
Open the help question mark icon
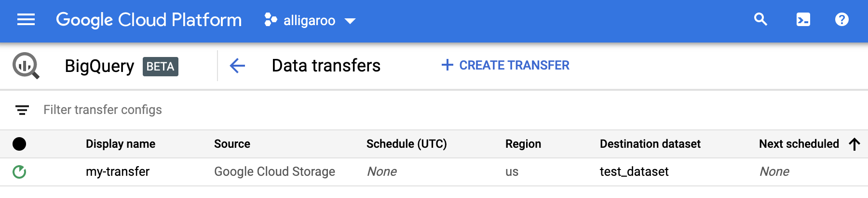[x=841, y=20]
